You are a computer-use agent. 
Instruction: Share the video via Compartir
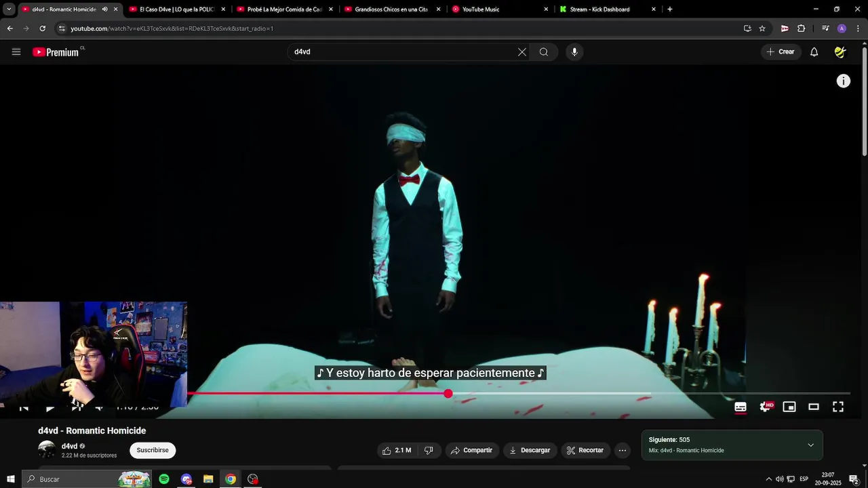click(x=471, y=450)
